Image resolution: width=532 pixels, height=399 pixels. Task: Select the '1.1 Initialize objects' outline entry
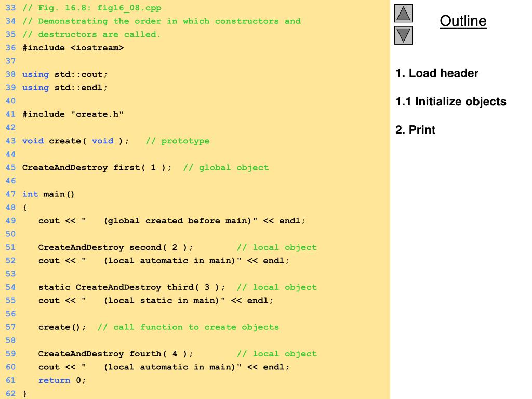451,101
